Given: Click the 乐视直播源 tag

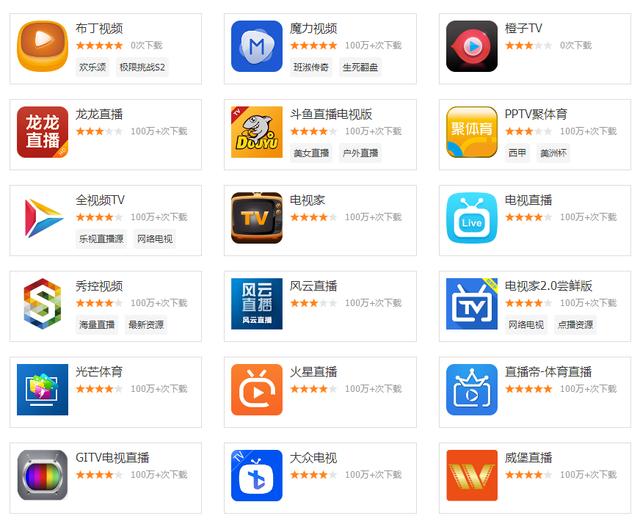Looking at the screenshot, I should pos(101,239).
